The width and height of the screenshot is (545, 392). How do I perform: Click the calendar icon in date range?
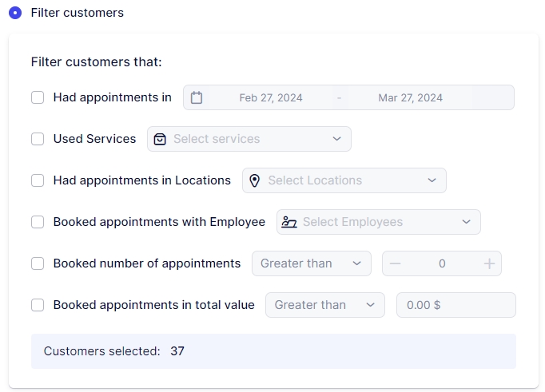(197, 97)
